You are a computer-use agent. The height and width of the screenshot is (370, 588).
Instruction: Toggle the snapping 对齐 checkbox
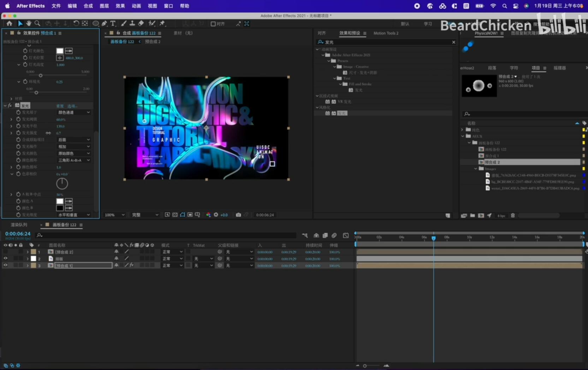coord(213,24)
